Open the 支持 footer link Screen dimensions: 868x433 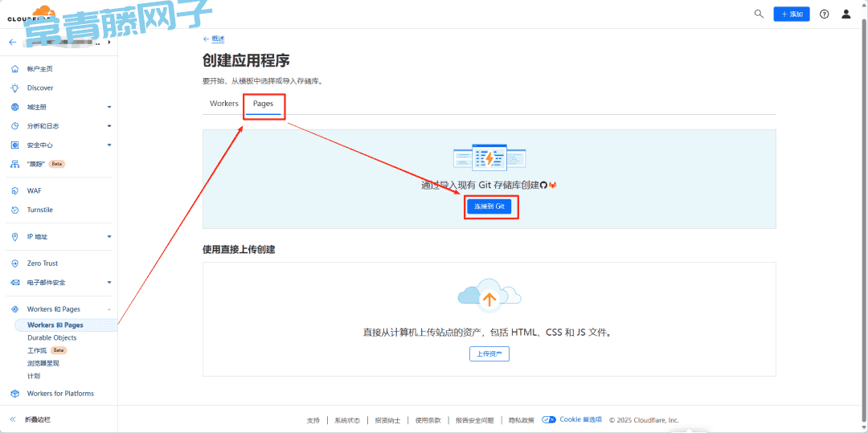pyautogui.click(x=313, y=420)
